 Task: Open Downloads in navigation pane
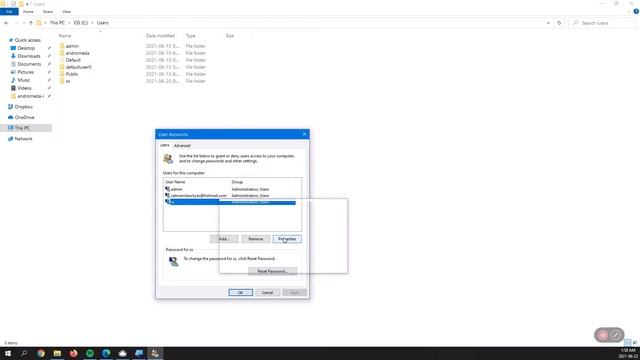point(29,56)
